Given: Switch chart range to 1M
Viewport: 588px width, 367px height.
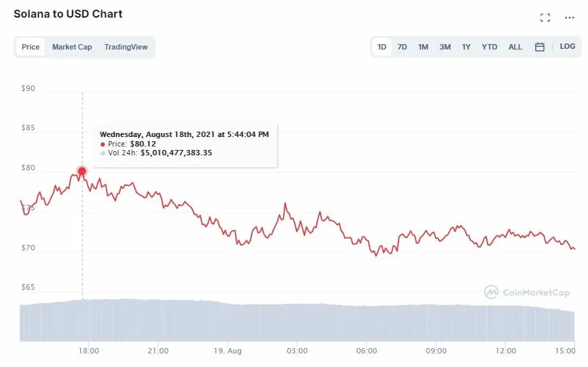Looking at the screenshot, I should (423, 47).
